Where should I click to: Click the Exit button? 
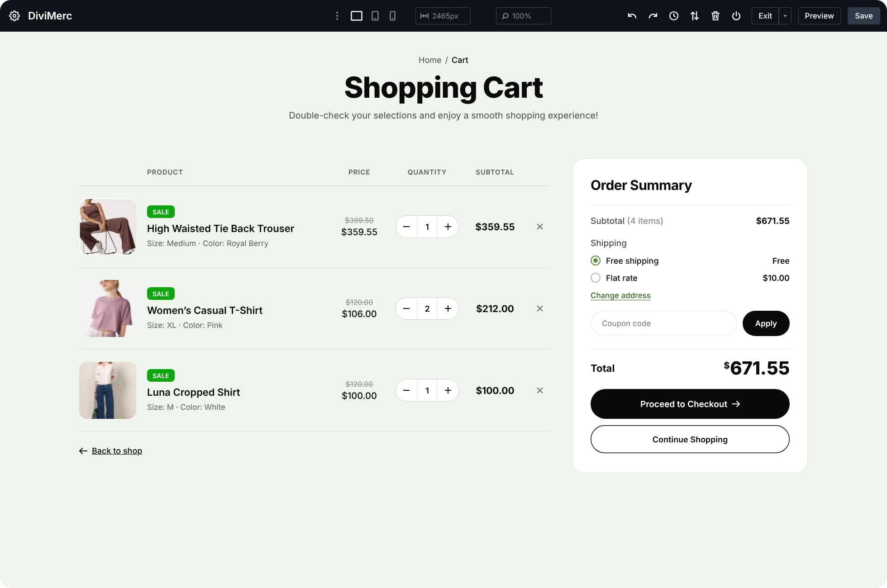point(765,16)
